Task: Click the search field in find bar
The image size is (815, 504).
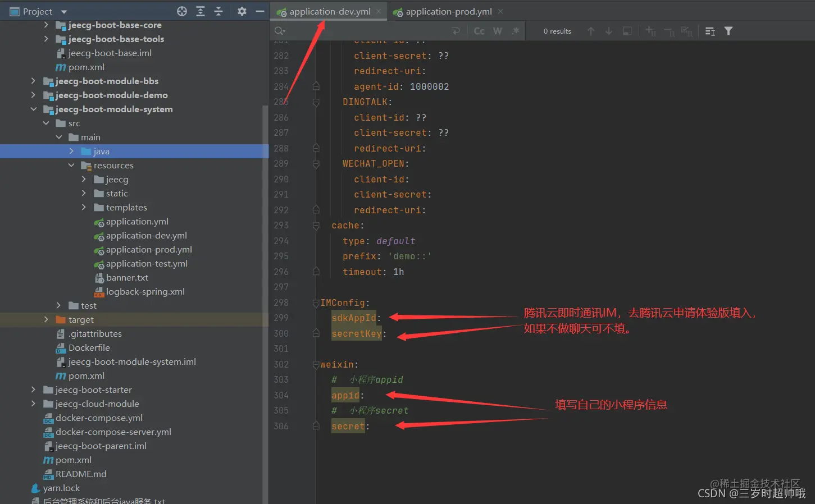Action: click(x=368, y=31)
